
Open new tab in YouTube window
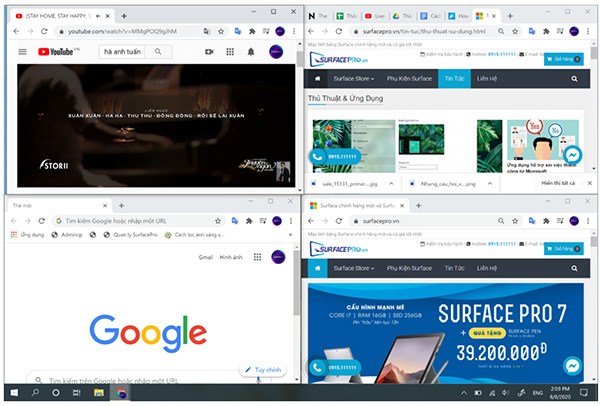pyautogui.click(x=124, y=16)
